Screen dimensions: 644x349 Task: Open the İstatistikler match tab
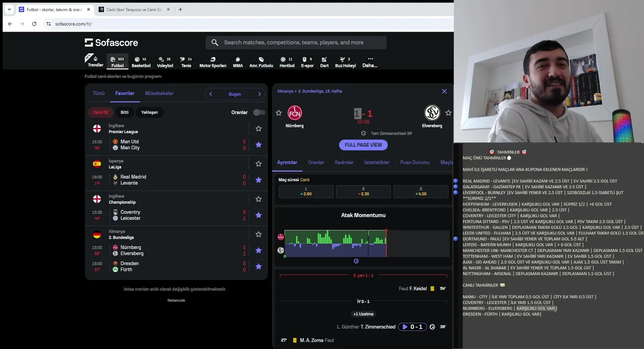(377, 162)
